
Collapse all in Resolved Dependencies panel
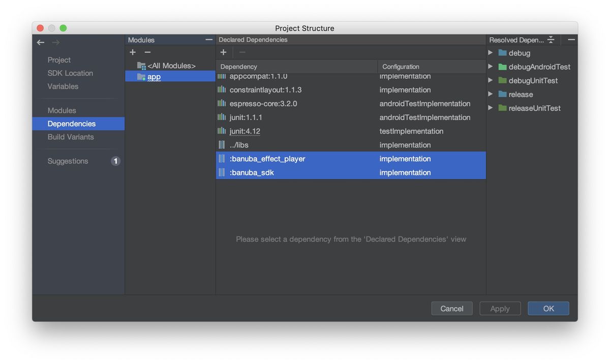click(551, 40)
